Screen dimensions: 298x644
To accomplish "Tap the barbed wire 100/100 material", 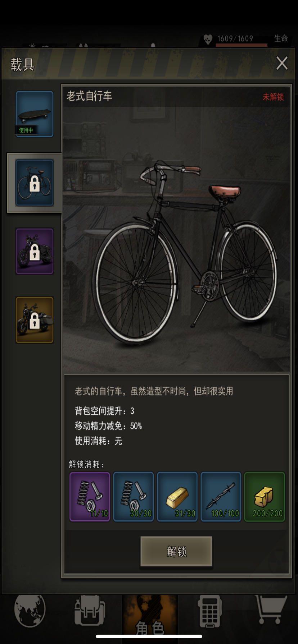I will click(x=221, y=497).
